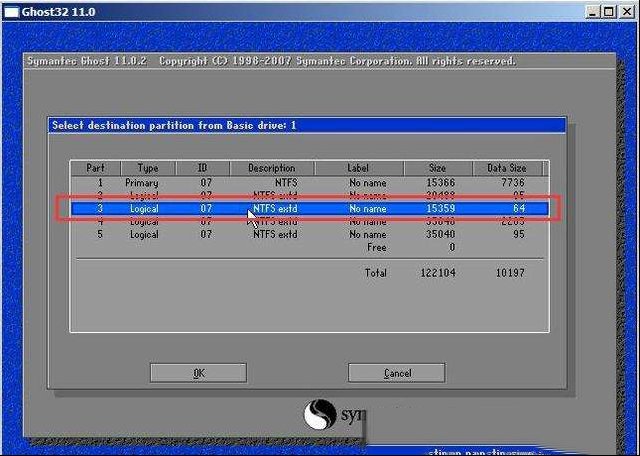The image size is (640, 456).
Task: Click the ID '07' in the Primary partition row
Action: (206, 182)
